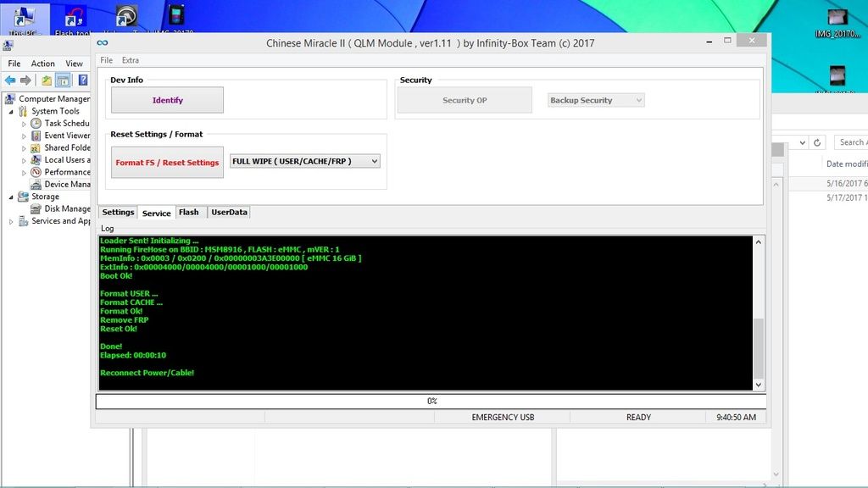This screenshot has width=868, height=488.
Task: Click the refresh icon in File Explorer
Action: pos(817,142)
